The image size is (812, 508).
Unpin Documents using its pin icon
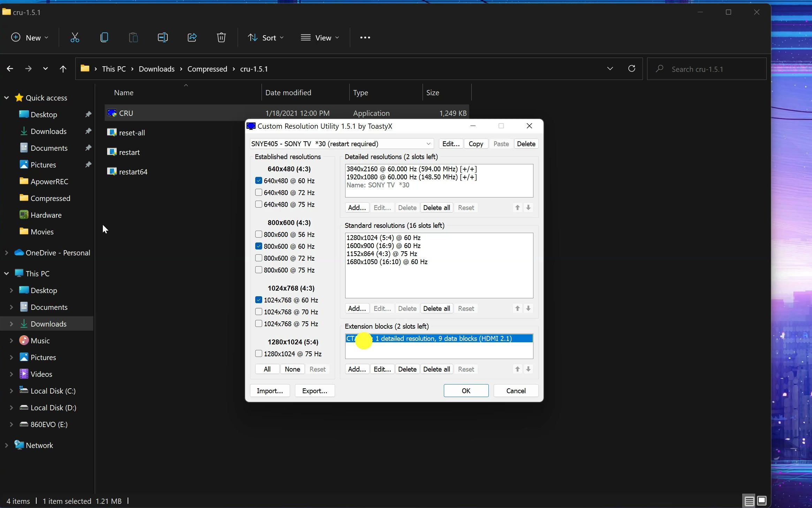[88, 148]
